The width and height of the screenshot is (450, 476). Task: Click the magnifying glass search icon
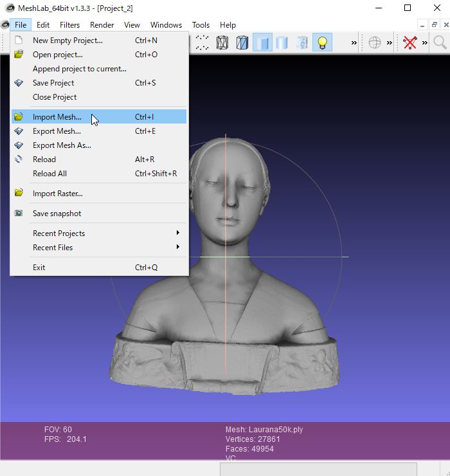click(440, 42)
